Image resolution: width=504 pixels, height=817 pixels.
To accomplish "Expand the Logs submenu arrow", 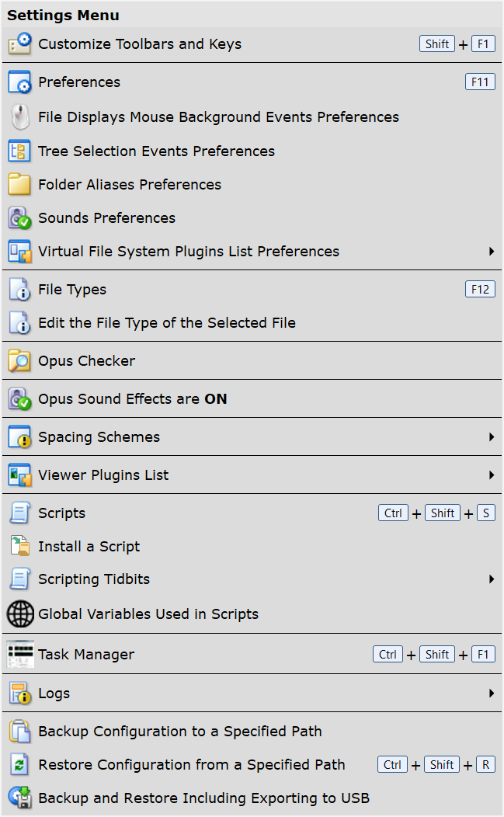I will (x=492, y=694).
